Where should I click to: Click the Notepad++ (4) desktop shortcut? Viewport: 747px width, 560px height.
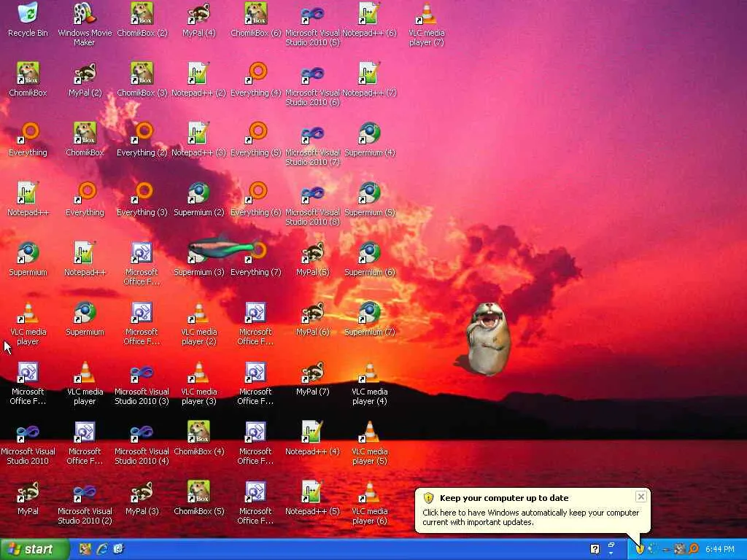pyautogui.click(x=312, y=438)
